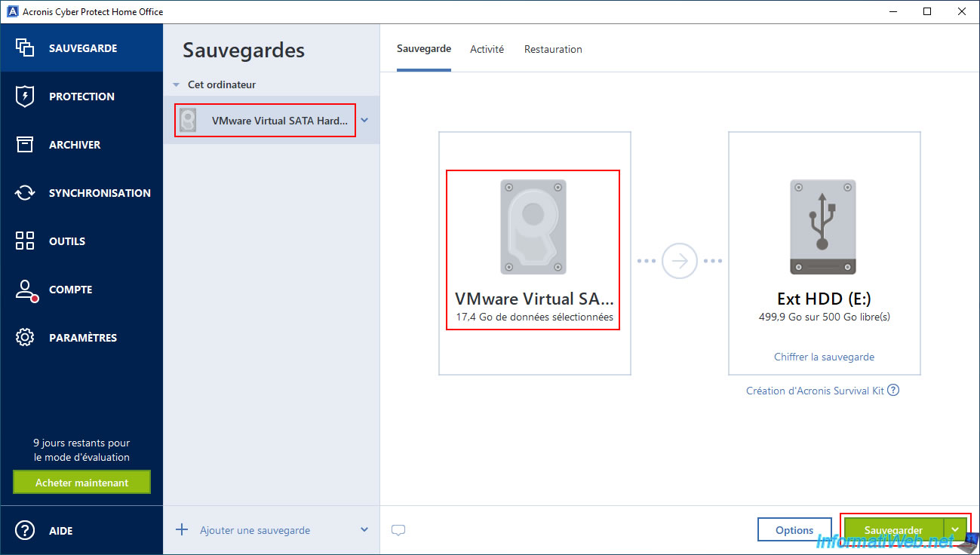Click the arrow between source and destination
Viewport: 980px width, 555px height.
tap(680, 261)
